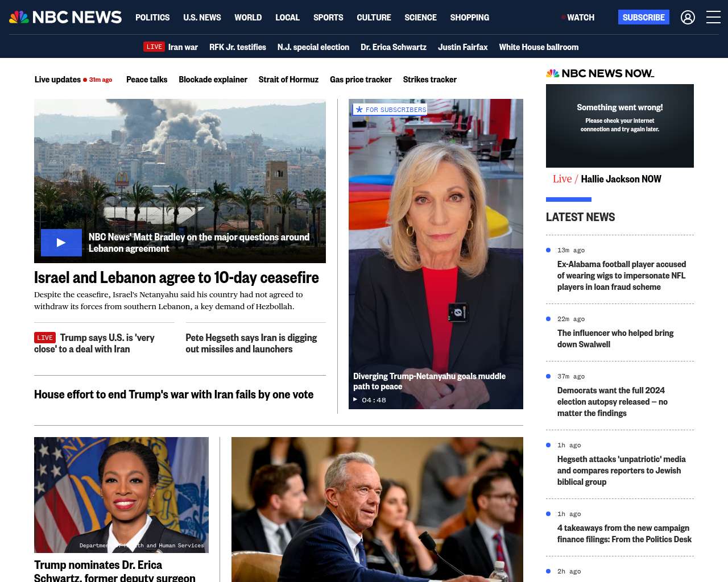Open the influencer Swalwell story
728x582 pixels.
click(615, 339)
